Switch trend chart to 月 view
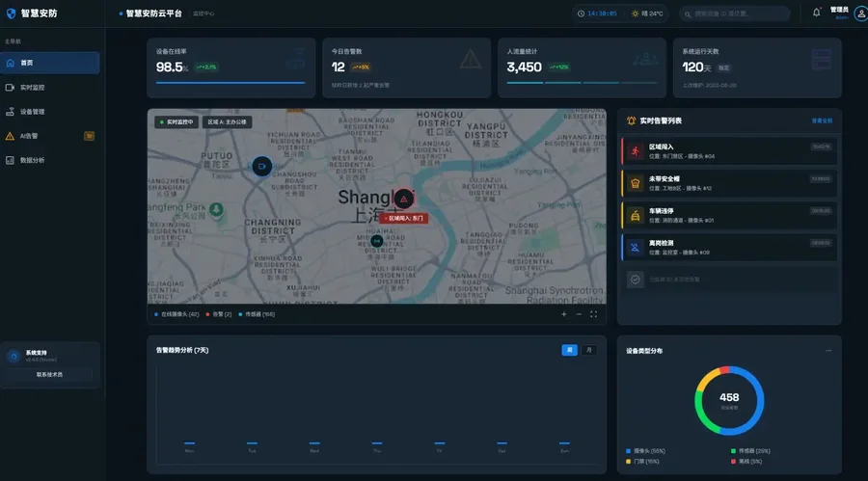This screenshot has width=868, height=481. pos(588,350)
